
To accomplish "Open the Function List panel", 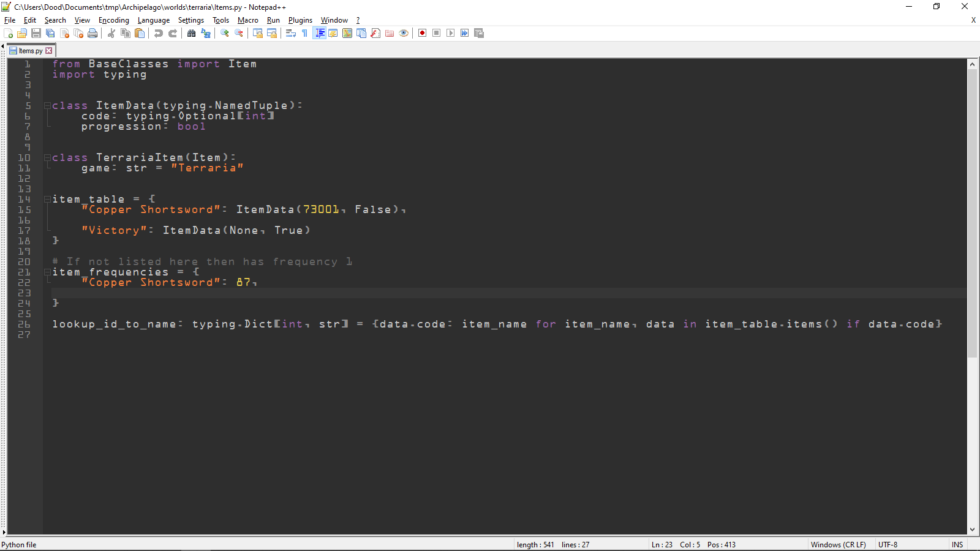I will click(374, 33).
